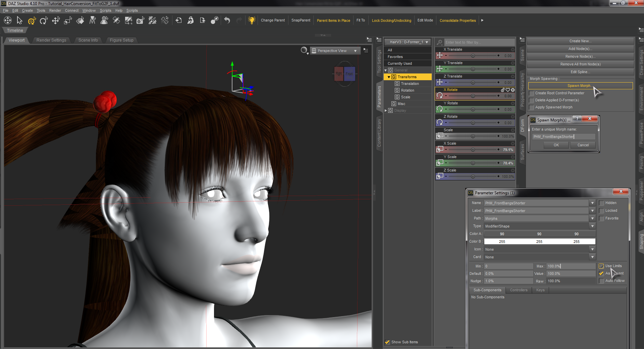Cancel the Spawn Morph dialog
The height and width of the screenshot is (349, 644).
pyautogui.click(x=583, y=145)
